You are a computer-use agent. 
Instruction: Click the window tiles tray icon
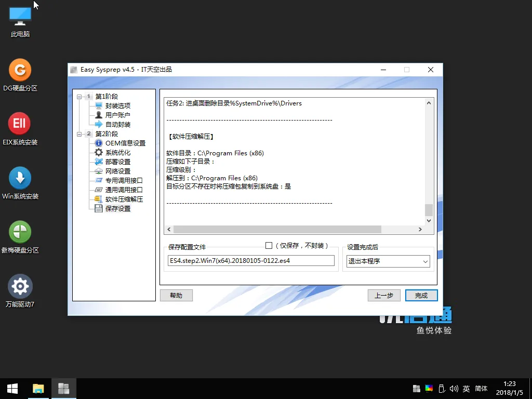(416, 389)
